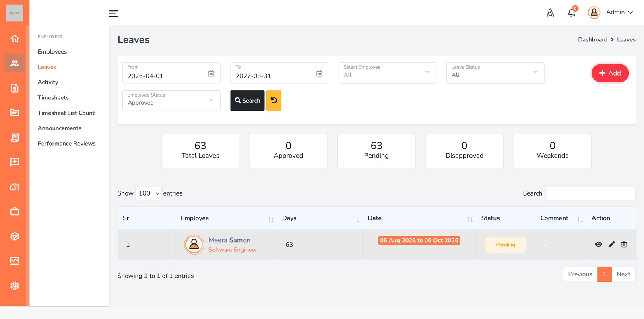Viewport: 644px width, 319px height.
Task: Click the Admin user avatar icon
Action: click(x=594, y=12)
